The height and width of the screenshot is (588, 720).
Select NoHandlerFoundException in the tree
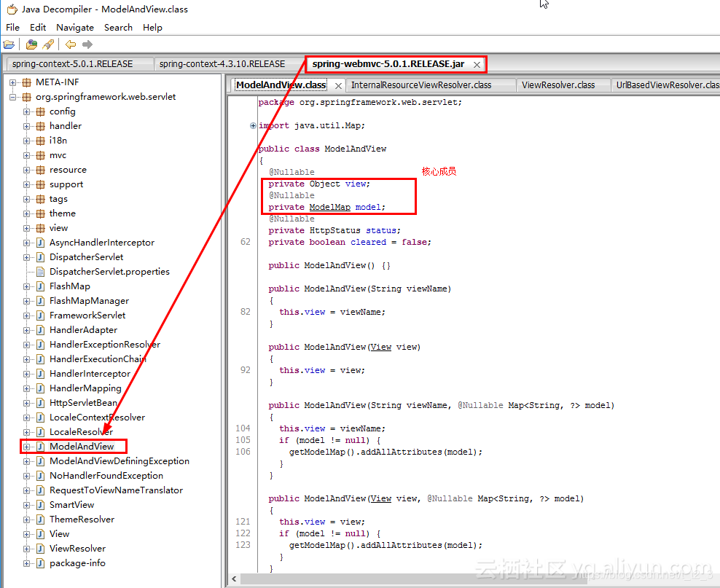(x=106, y=476)
